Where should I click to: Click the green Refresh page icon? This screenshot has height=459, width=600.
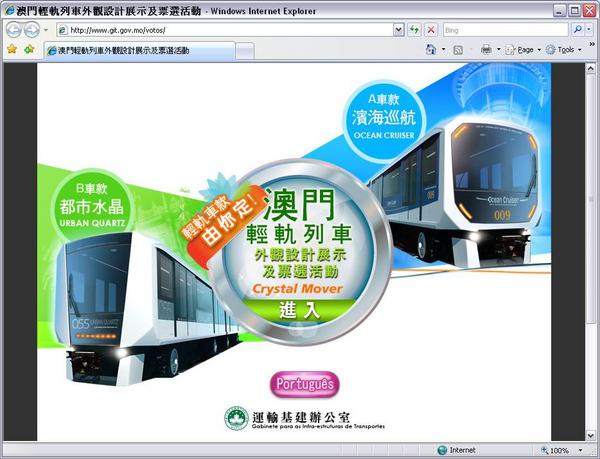[x=414, y=30]
